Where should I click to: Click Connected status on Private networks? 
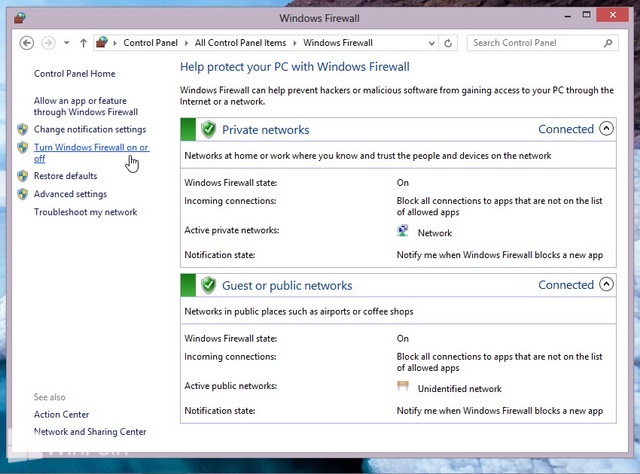click(566, 129)
